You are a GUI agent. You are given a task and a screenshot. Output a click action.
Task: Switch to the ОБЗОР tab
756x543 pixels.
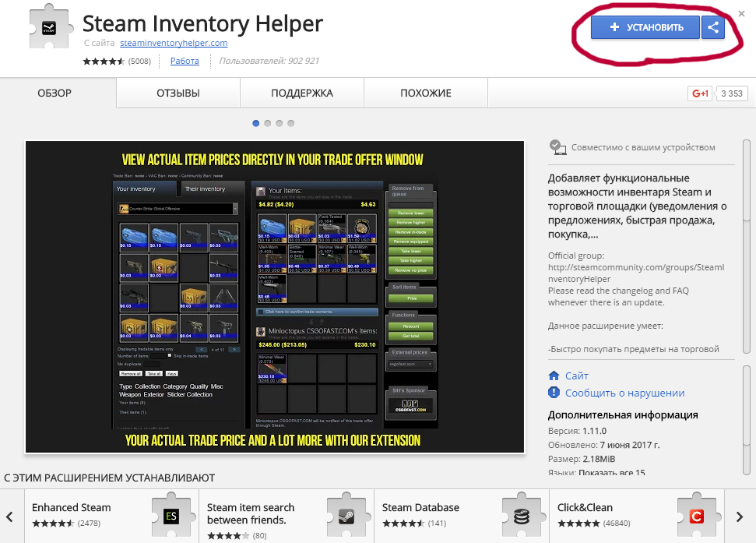tap(55, 93)
